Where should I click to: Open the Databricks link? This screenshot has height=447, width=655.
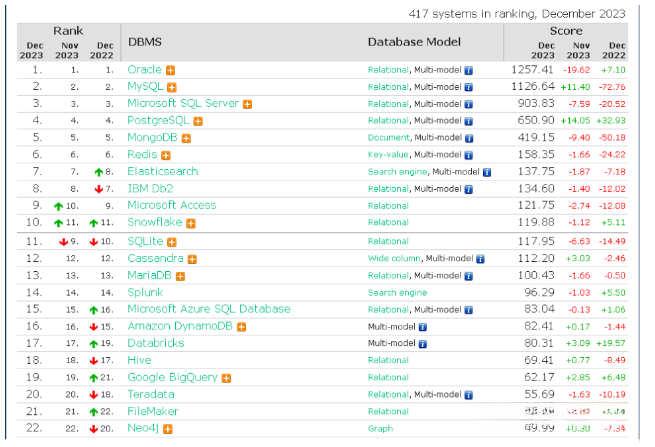pos(156,343)
